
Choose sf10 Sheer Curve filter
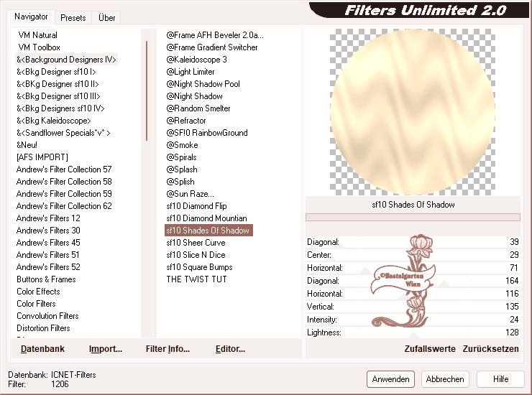[x=196, y=243]
